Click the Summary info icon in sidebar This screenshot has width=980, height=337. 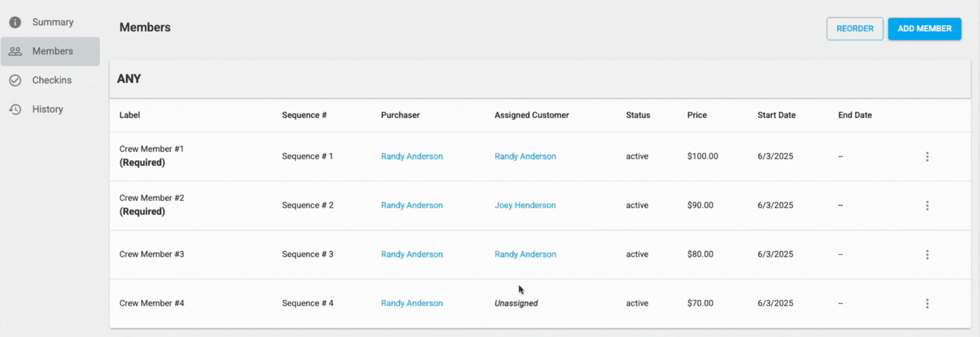tap(15, 22)
